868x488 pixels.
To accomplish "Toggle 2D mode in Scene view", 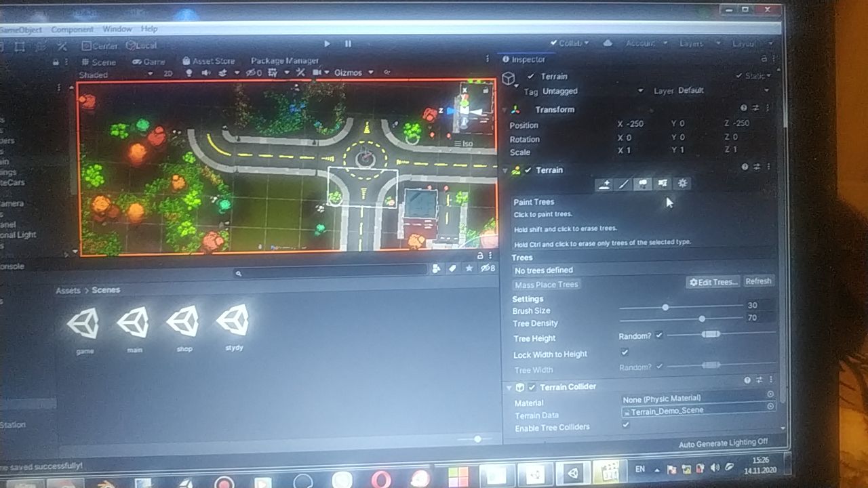I will [x=168, y=73].
